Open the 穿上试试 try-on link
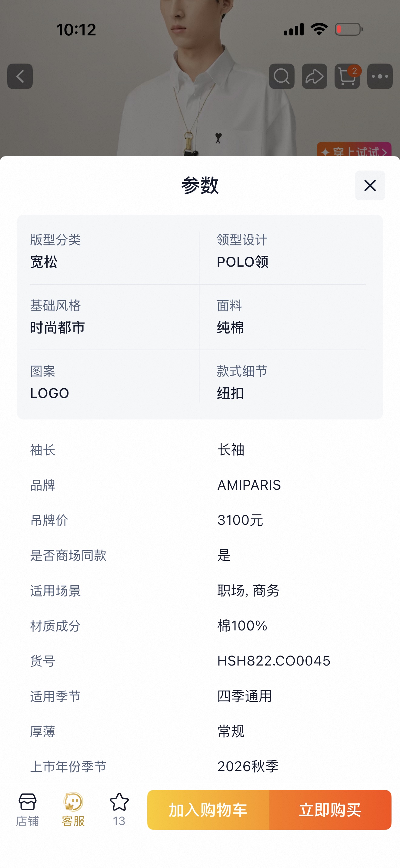Screen dimensions: 400x868 point(354,149)
